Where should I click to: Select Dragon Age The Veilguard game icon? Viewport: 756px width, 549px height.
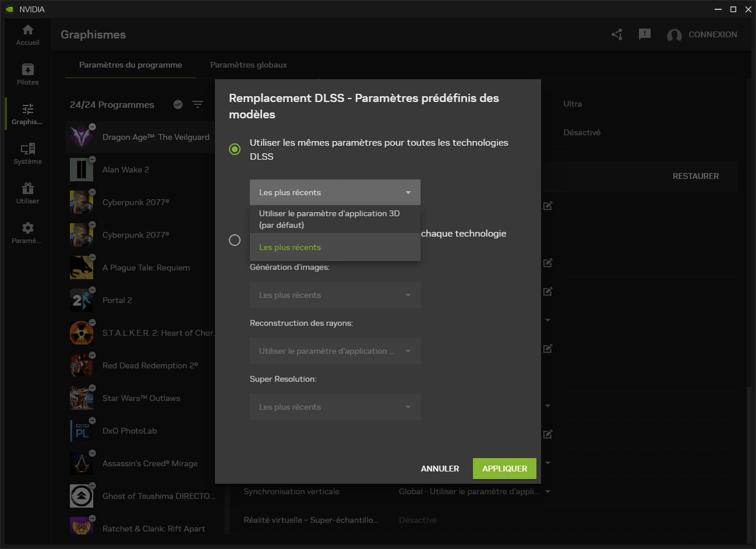(x=82, y=137)
